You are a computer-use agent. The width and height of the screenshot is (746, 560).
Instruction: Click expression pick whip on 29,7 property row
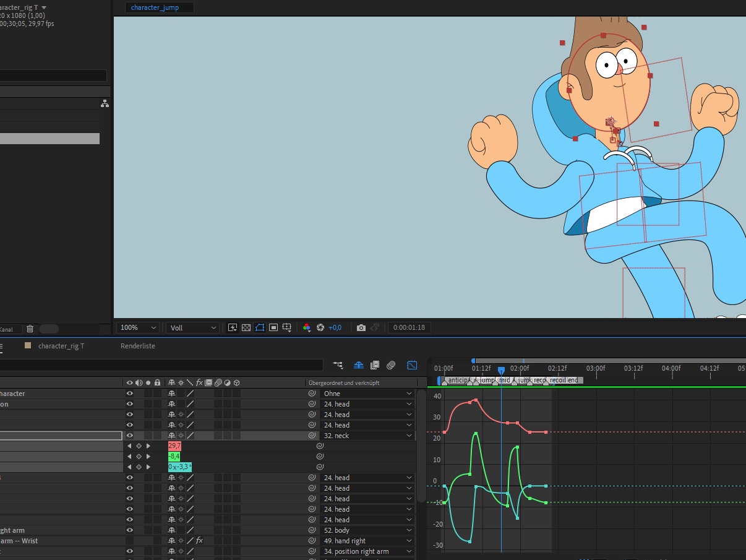point(320,446)
